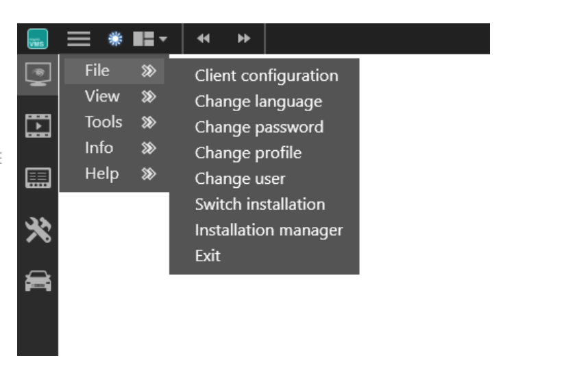Select Installation manager entry
Screen dimensions: 588x369
(269, 230)
